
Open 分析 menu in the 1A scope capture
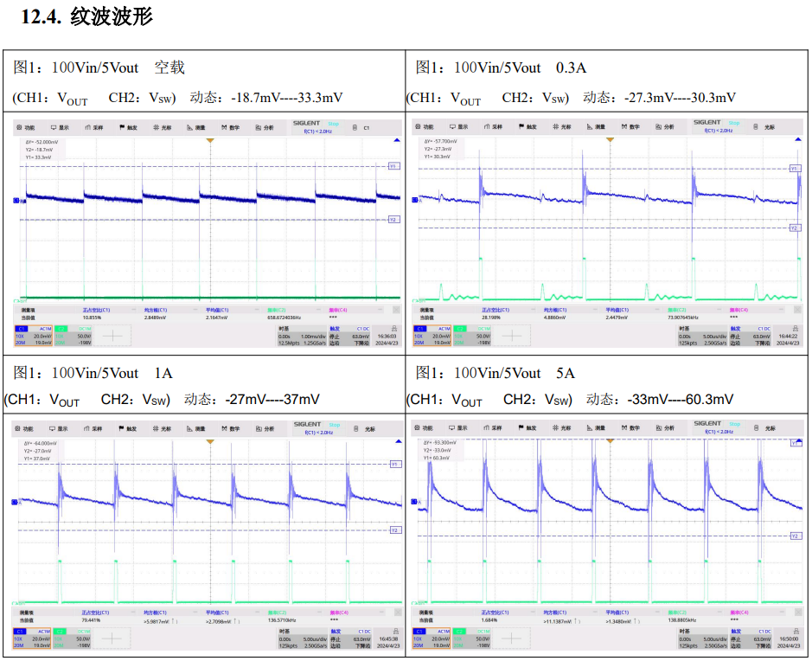click(x=265, y=429)
